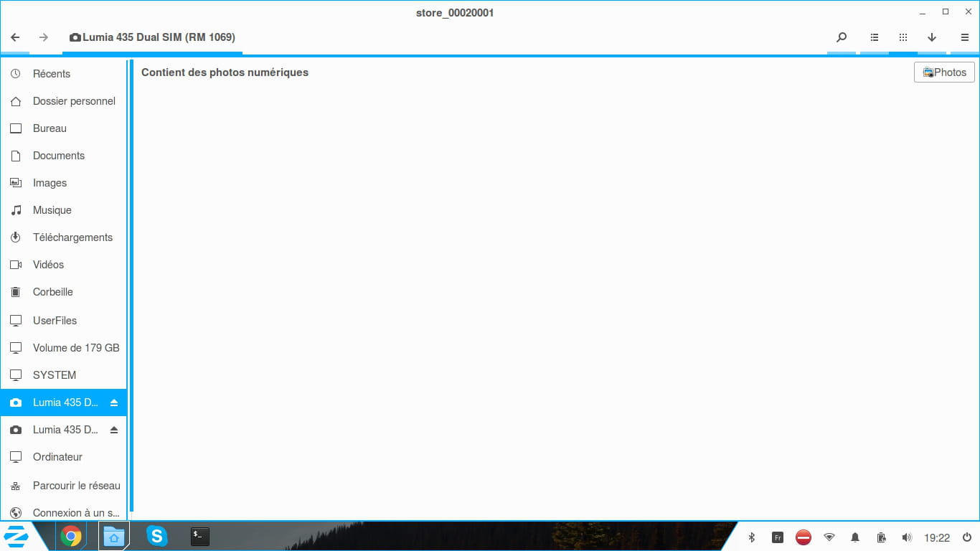Open Récents in sidebar

[x=63, y=74]
